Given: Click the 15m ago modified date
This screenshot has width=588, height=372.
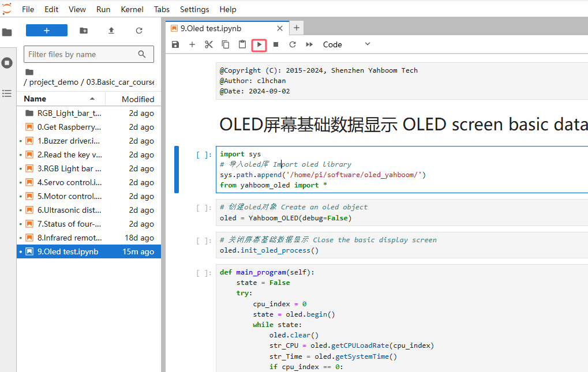Looking at the screenshot, I should tap(138, 251).
